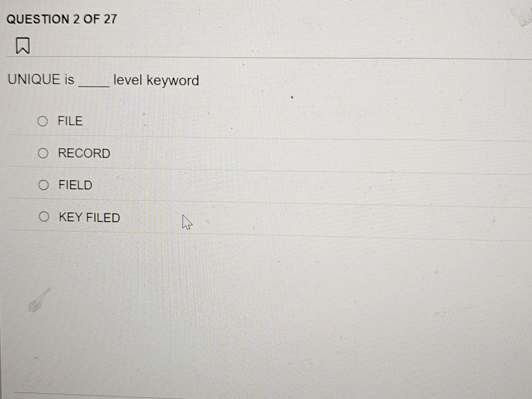532x399 pixels.
Task: Click the KEY FILED answer label text
Action: click(x=89, y=217)
